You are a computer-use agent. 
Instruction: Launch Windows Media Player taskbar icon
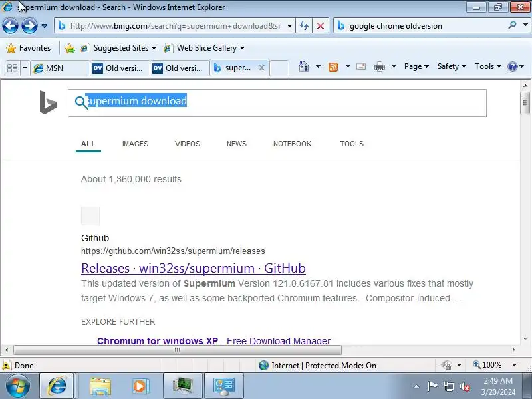140,386
